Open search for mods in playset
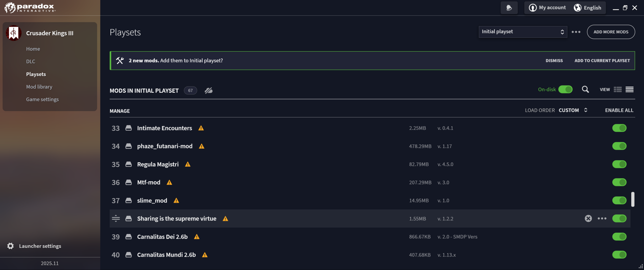644x270 pixels. [585, 89]
